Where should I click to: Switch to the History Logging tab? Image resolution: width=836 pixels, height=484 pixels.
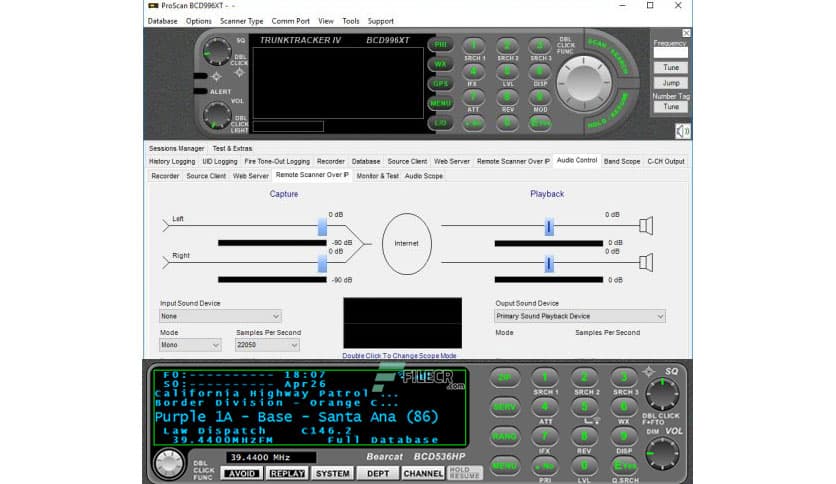click(172, 161)
